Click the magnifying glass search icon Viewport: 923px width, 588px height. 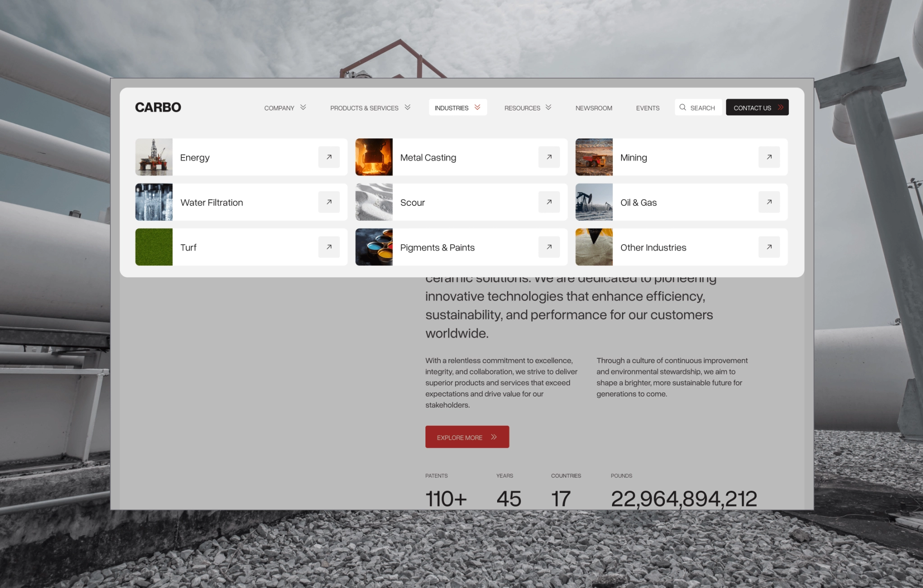click(683, 108)
